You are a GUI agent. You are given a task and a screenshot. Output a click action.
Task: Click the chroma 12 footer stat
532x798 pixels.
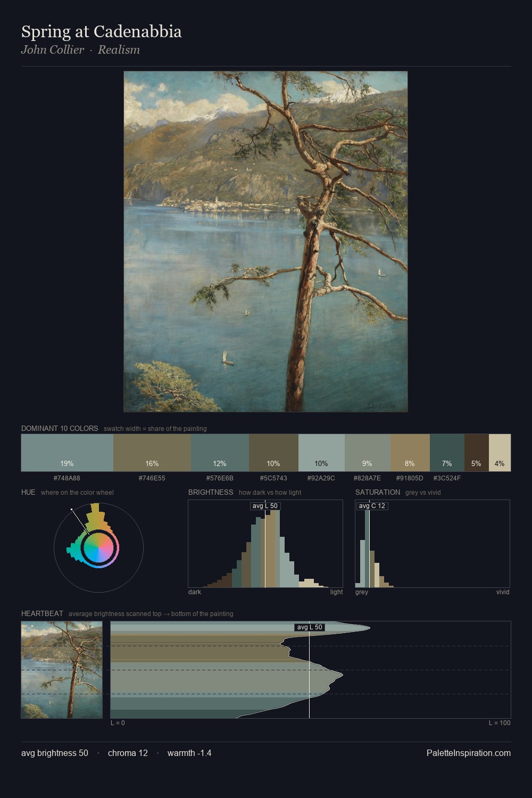[x=128, y=753]
